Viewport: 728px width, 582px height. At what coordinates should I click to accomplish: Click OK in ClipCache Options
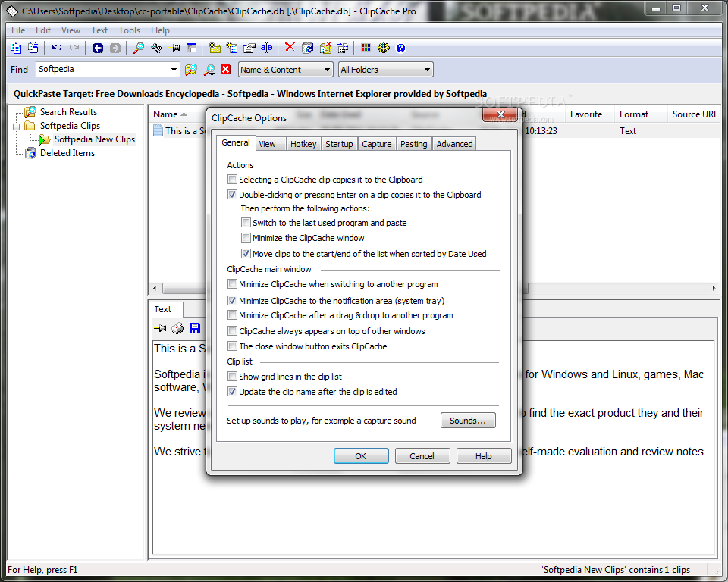[x=361, y=455]
